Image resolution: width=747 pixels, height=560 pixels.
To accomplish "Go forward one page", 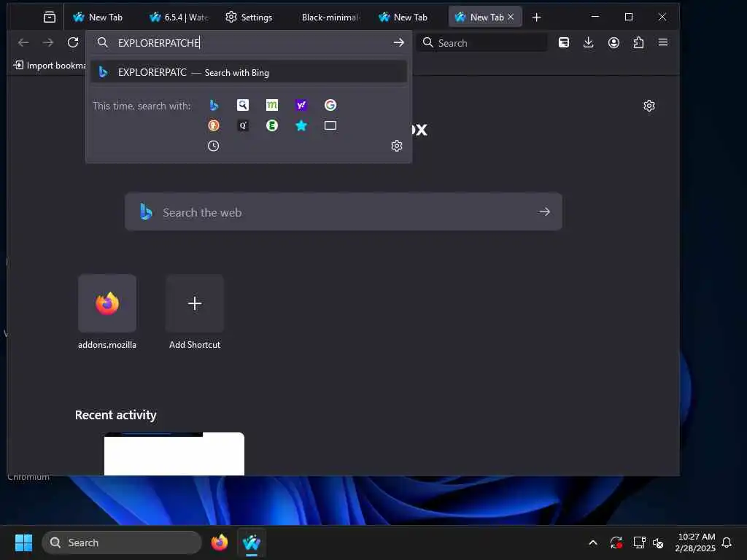I will tap(48, 43).
